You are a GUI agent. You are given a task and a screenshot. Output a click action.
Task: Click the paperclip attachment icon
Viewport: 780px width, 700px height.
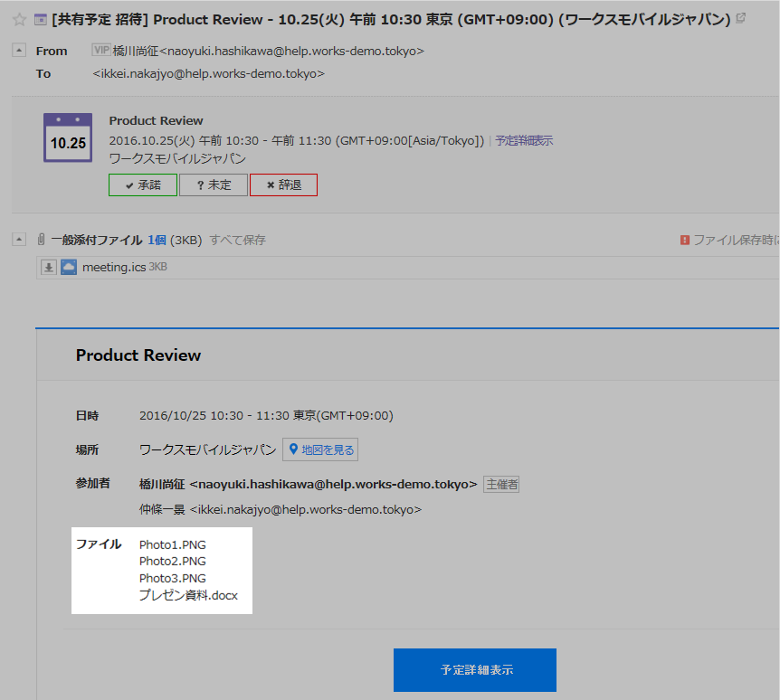coord(42,240)
